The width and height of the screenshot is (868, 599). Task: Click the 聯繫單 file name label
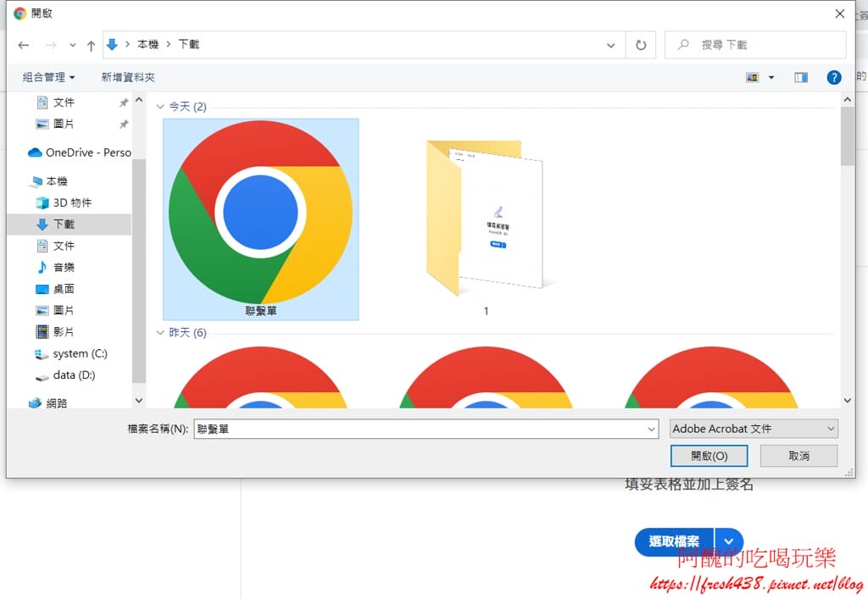(x=261, y=311)
